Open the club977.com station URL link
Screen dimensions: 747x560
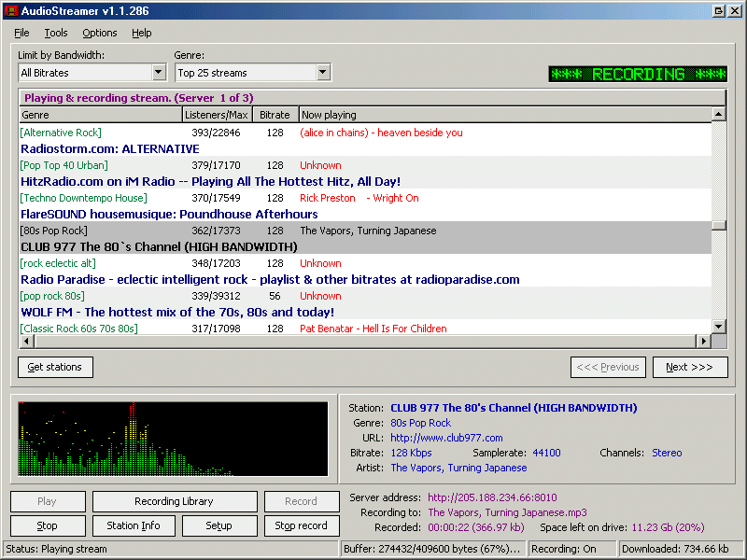(x=446, y=438)
